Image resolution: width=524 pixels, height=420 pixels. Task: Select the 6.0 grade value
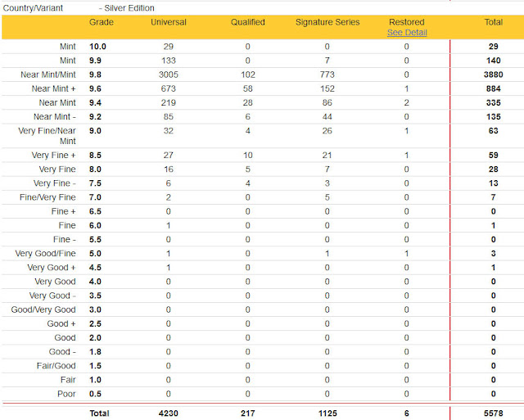click(x=95, y=225)
